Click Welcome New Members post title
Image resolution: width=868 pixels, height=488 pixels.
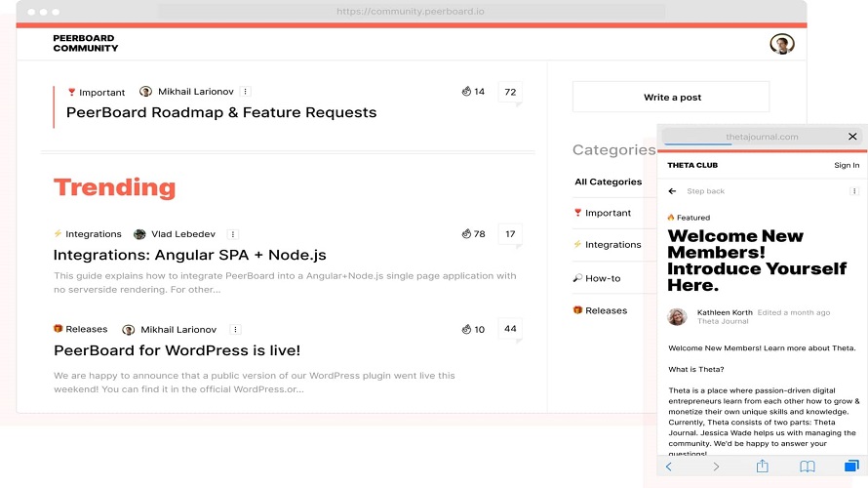[757, 261]
